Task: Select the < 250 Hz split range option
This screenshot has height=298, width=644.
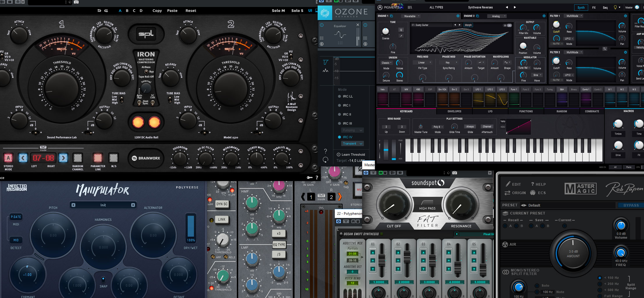Action: [x=608, y=284]
